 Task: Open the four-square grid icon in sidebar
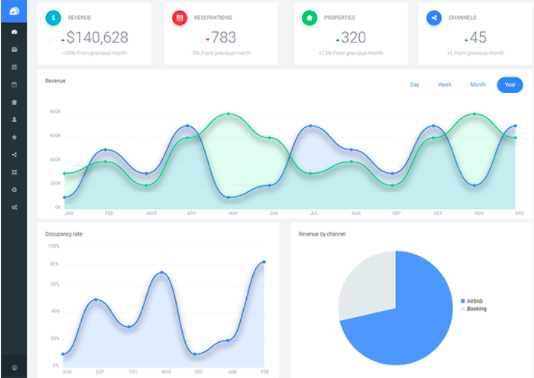tap(14, 172)
